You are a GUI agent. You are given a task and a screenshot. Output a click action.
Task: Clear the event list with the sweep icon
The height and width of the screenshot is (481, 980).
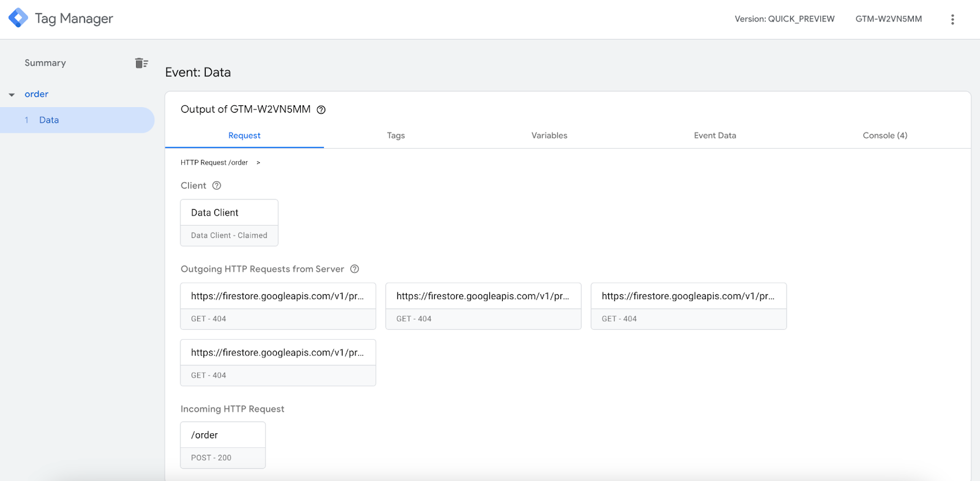coord(141,63)
